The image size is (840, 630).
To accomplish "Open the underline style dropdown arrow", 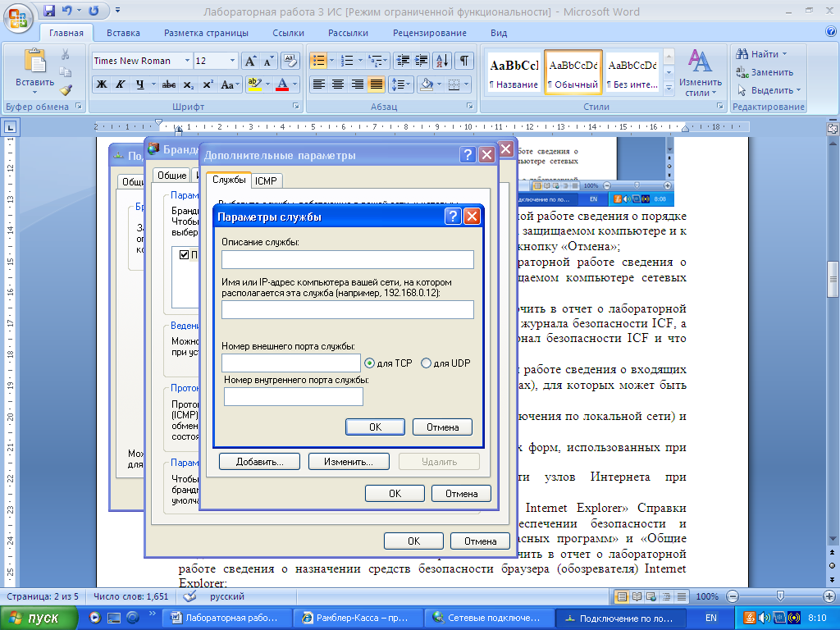I will (x=153, y=84).
